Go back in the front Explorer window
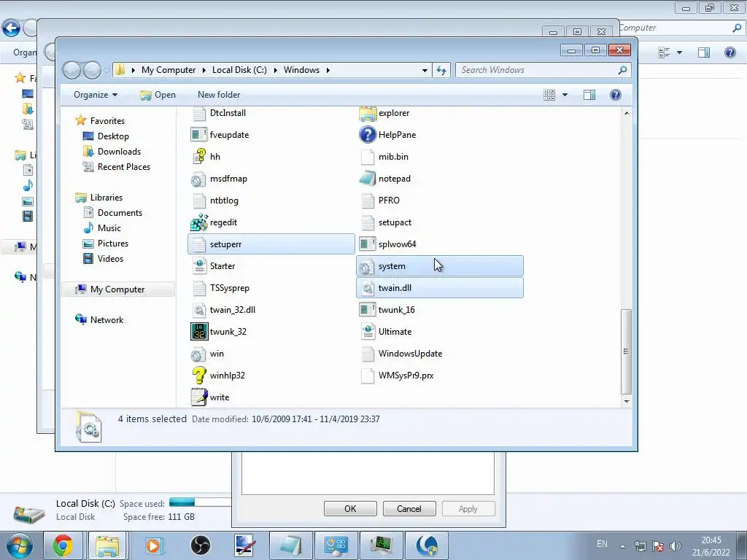 (x=72, y=71)
